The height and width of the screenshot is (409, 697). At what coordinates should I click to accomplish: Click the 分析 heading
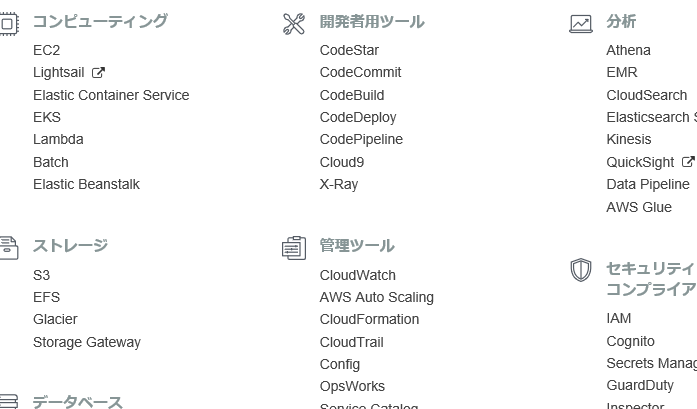(x=621, y=21)
